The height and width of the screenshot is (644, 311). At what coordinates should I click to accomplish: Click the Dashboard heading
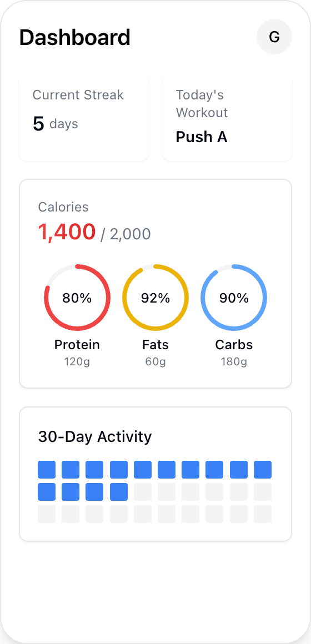click(x=75, y=37)
